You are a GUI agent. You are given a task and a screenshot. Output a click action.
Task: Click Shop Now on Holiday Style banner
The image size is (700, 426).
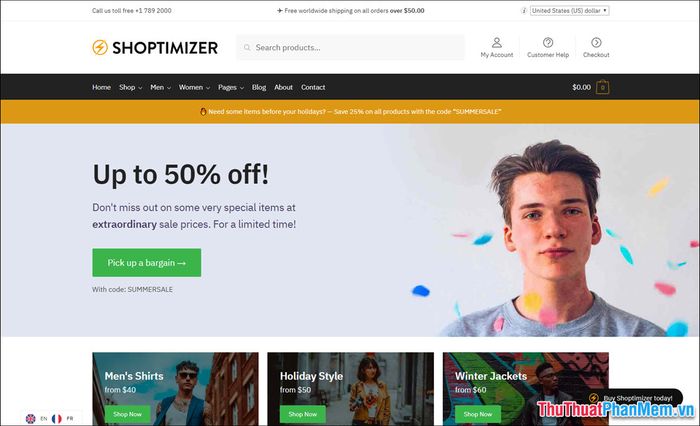(x=303, y=414)
